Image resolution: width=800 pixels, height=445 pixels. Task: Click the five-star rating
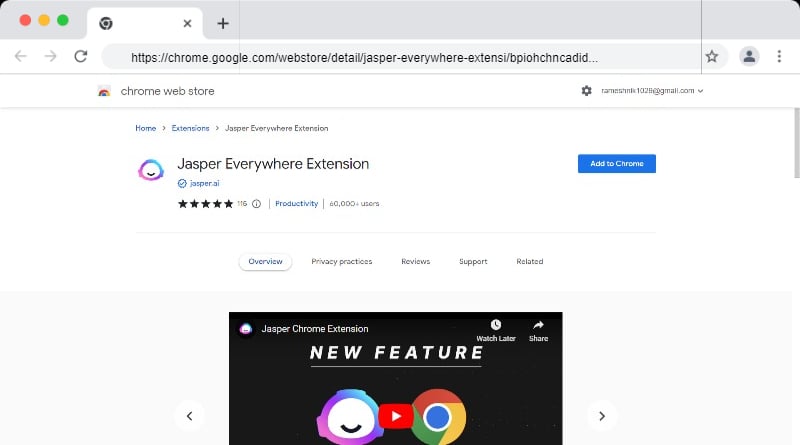pos(205,204)
